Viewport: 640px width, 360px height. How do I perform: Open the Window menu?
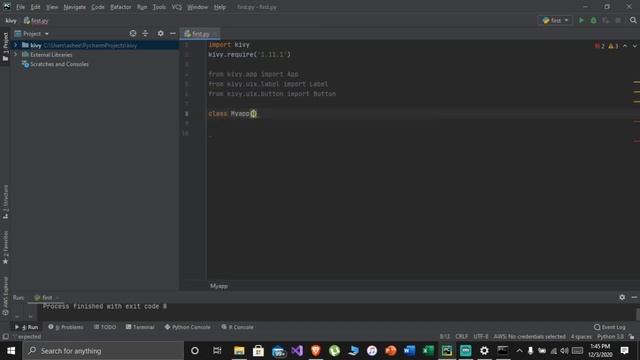[x=198, y=7]
